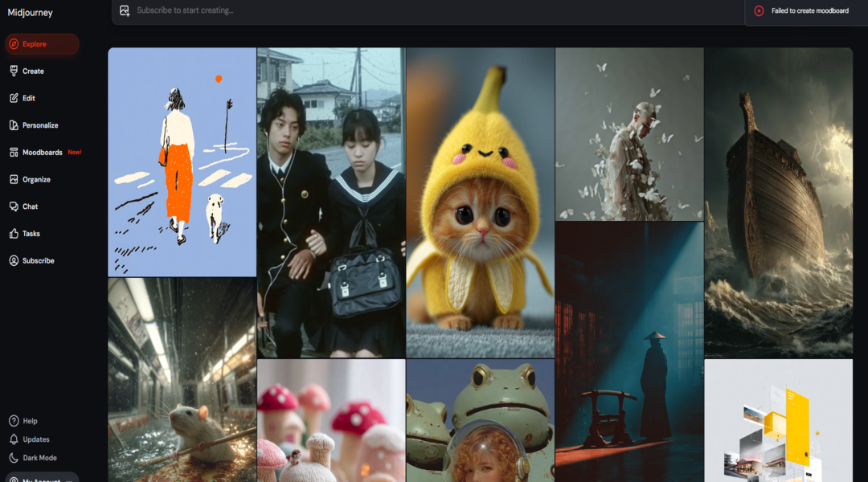Click the Edit pencil icon

click(x=14, y=98)
